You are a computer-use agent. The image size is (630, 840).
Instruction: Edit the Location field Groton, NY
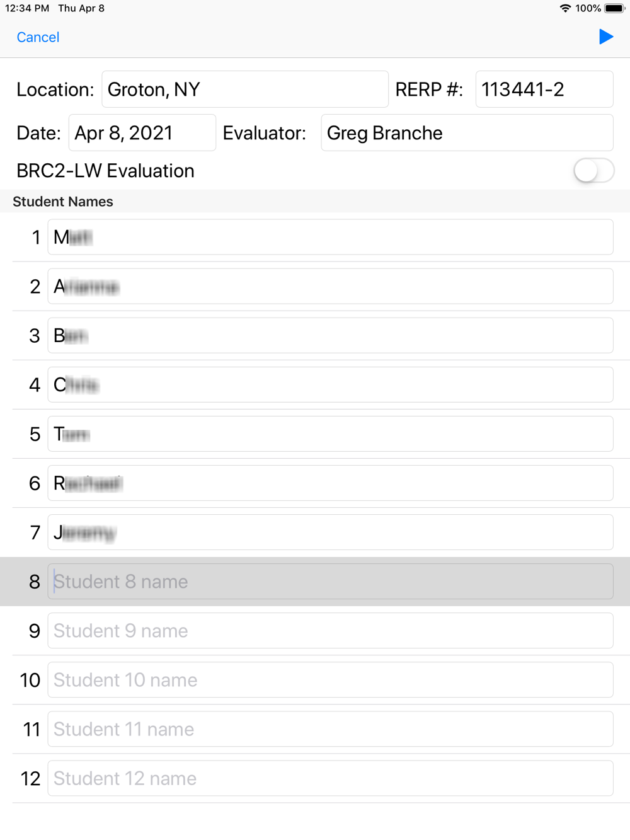click(x=245, y=89)
